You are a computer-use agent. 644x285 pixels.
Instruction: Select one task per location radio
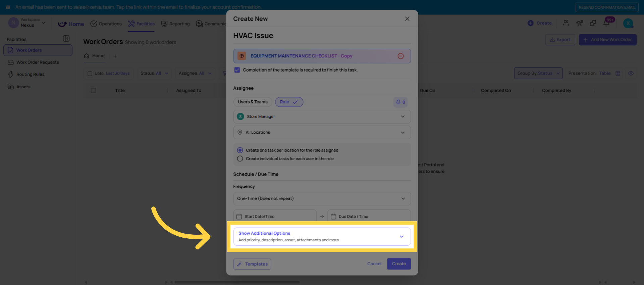coord(240,150)
